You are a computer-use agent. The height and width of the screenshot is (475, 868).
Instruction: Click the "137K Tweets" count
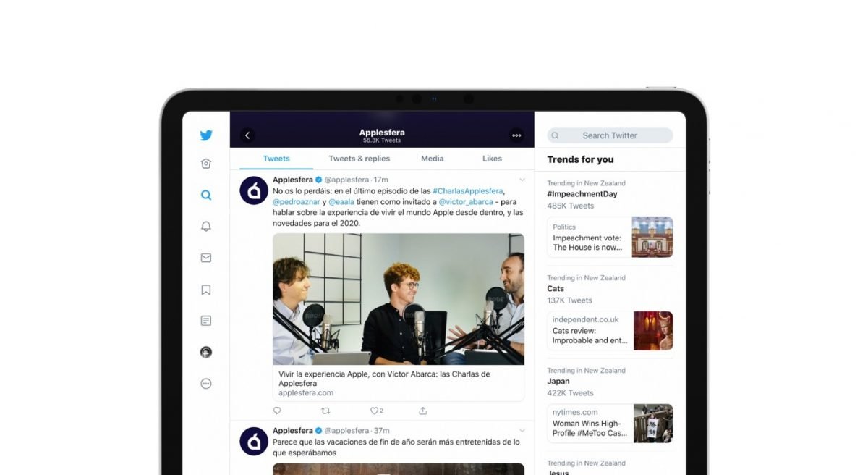pyautogui.click(x=570, y=300)
